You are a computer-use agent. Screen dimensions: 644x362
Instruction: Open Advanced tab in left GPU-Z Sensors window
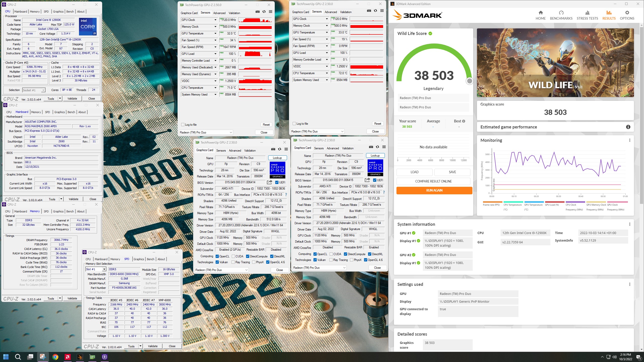(x=219, y=13)
